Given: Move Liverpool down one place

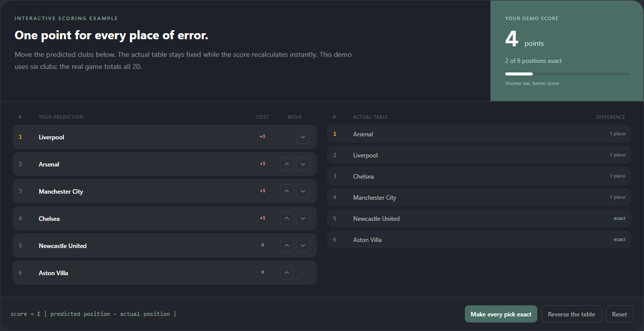Looking at the screenshot, I should pyautogui.click(x=302, y=137).
